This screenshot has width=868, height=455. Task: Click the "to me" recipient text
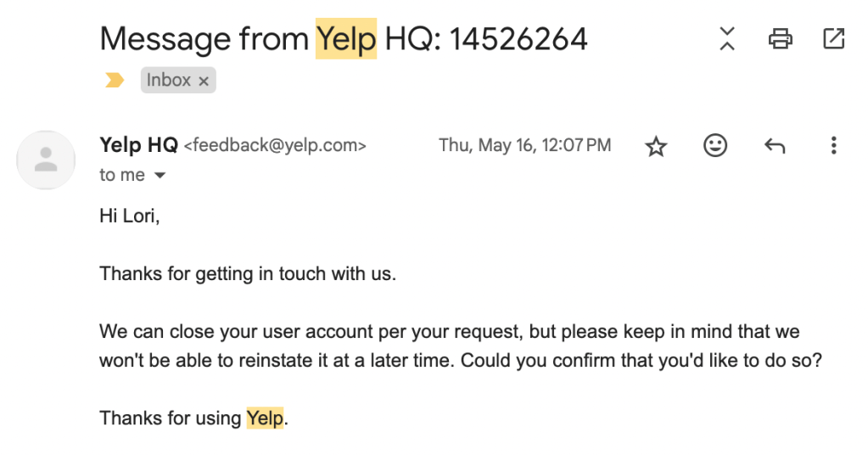click(x=122, y=175)
